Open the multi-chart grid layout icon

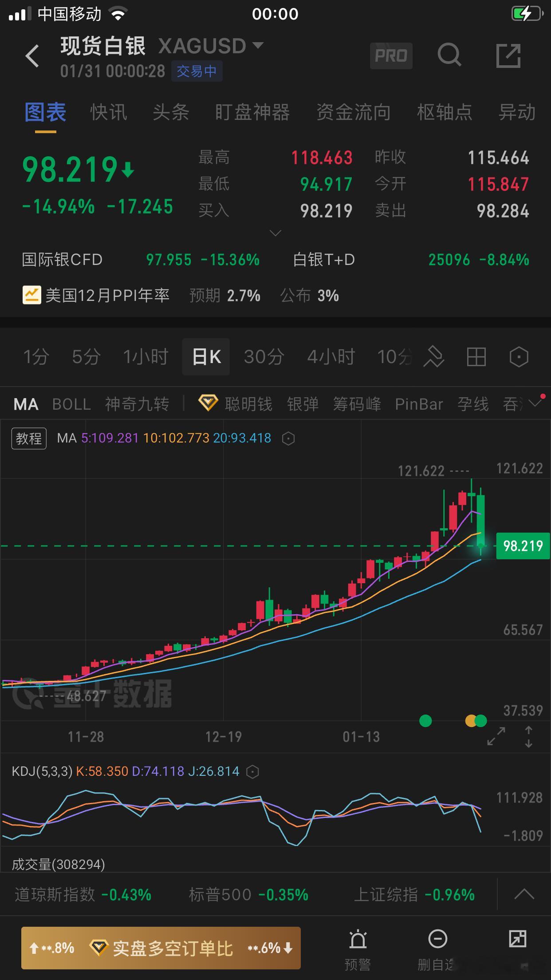(x=476, y=357)
